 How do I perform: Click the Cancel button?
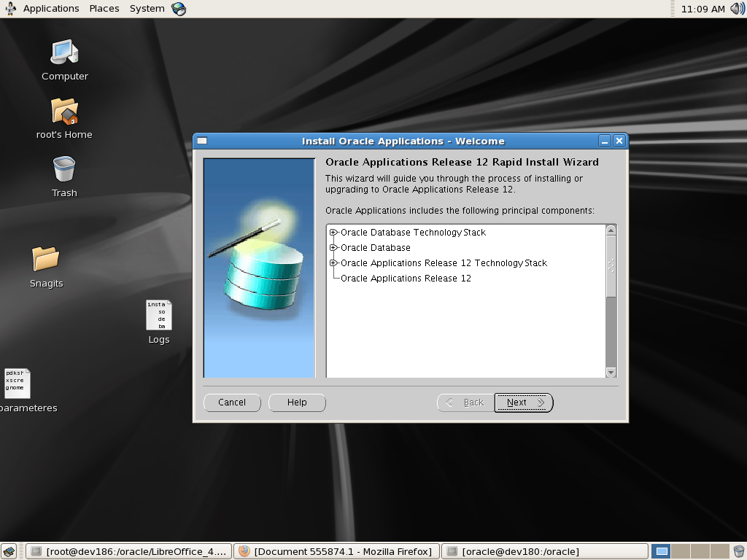click(232, 402)
